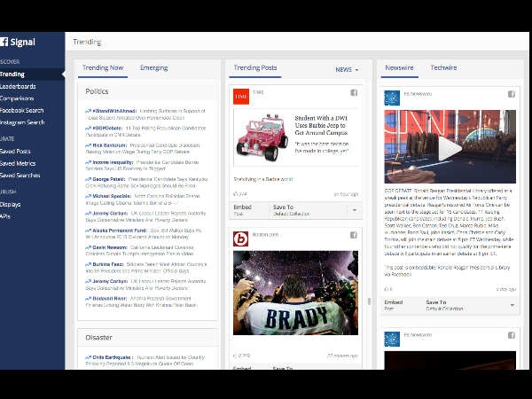Viewport: 532px width, 399px height.
Task: Click second FB Newswire avatar at bottom
Action: click(392, 339)
